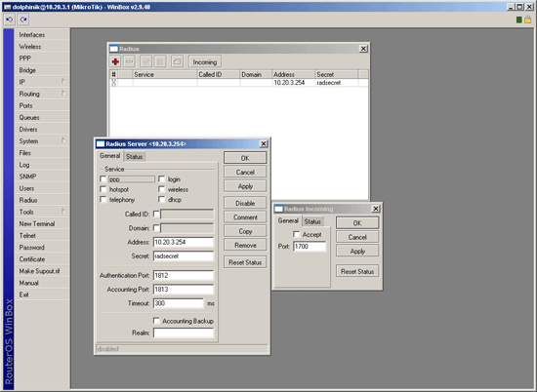Add new Radius entry with red plus

115,61
